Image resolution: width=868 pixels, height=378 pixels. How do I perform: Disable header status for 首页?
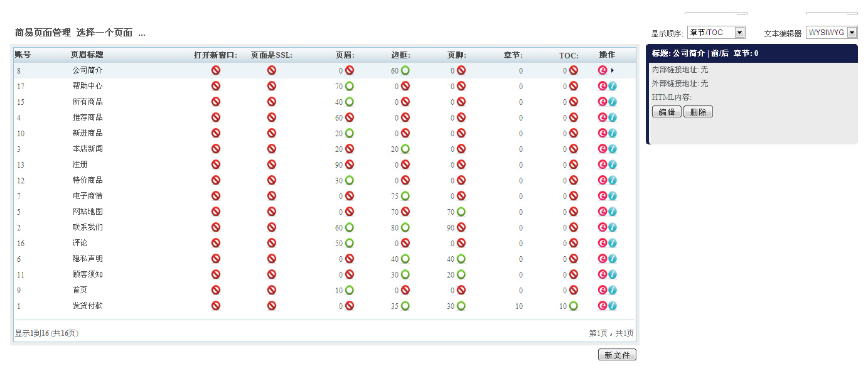click(350, 290)
